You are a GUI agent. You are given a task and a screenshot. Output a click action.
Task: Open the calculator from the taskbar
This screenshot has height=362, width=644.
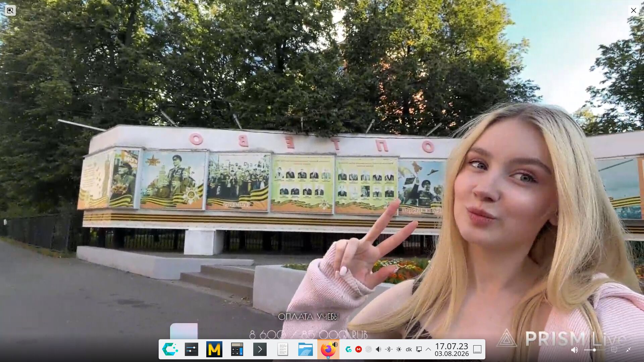coord(237,349)
